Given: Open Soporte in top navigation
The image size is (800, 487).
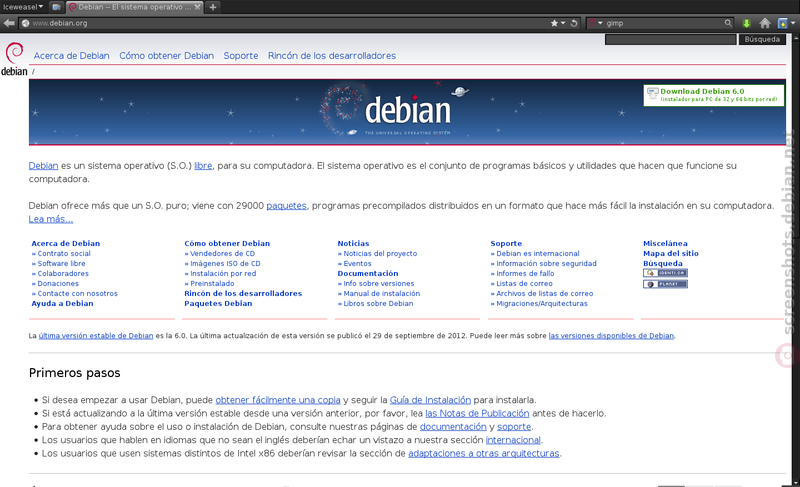Looking at the screenshot, I should coord(241,56).
